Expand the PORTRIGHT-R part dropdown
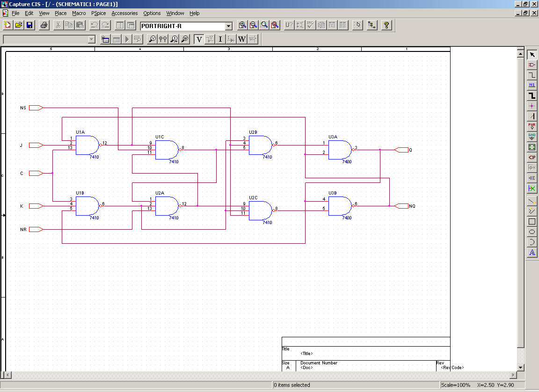 [x=229, y=26]
